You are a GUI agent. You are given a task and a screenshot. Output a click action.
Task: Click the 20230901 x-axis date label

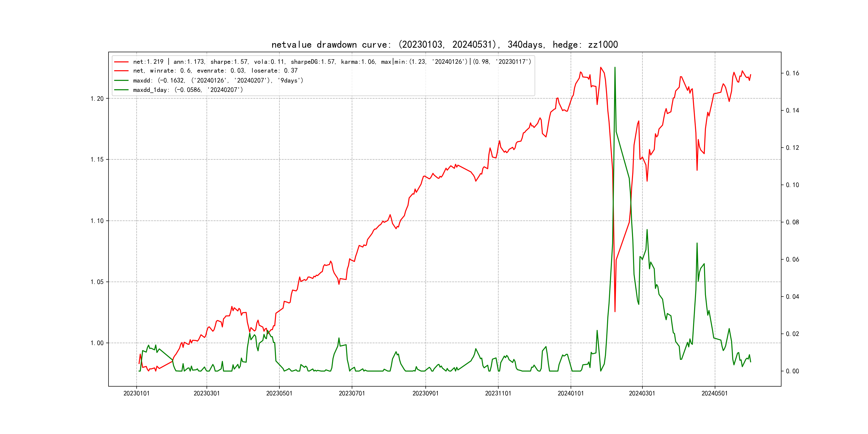[x=426, y=393]
